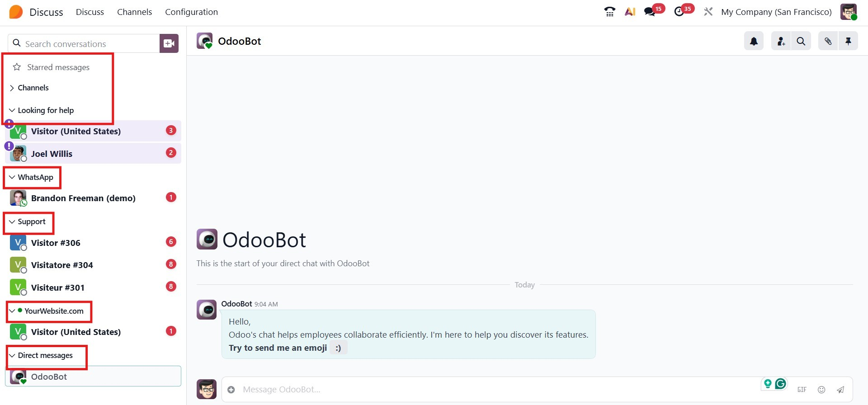
Task: Show pinned messages with pin icon
Action: [x=848, y=41]
